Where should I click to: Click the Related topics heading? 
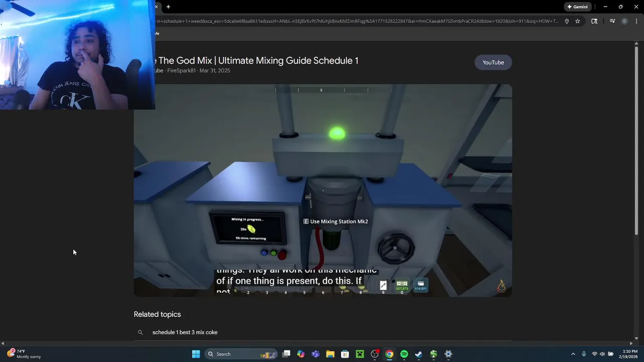(x=157, y=314)
